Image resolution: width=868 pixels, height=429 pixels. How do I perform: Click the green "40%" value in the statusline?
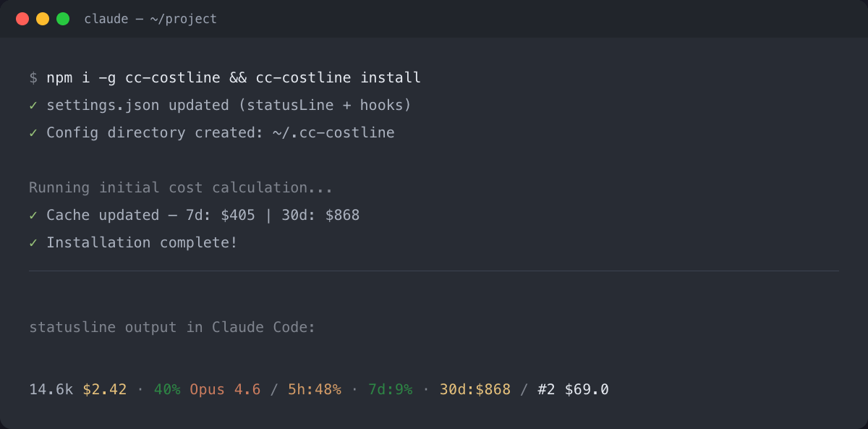pos(167,389)
